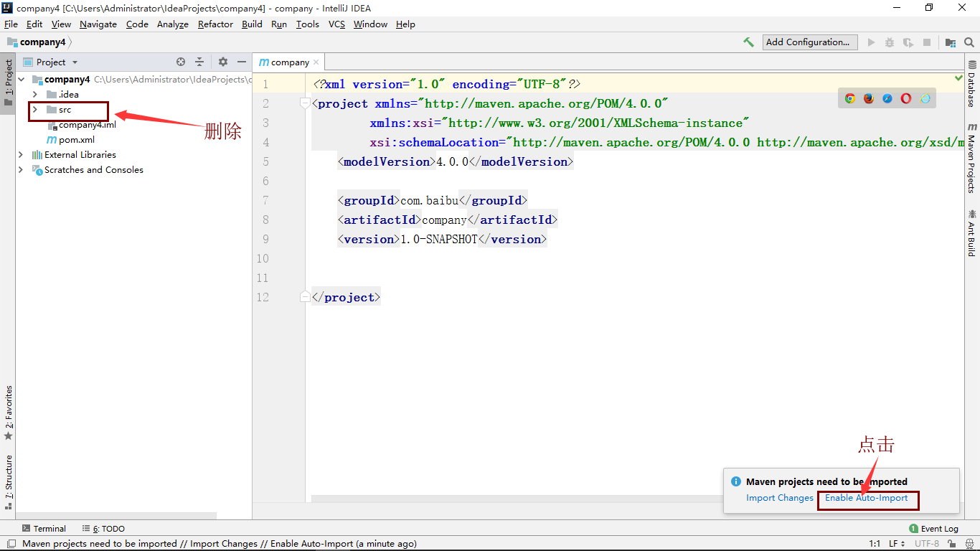
Task: Open the VCS menu
Action: 336,24
